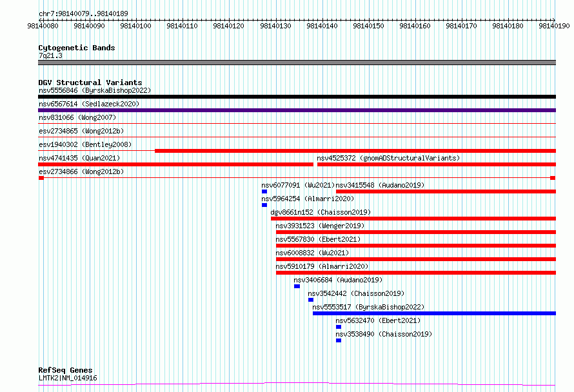The height and width of the screenshot is (392, 574).
Task: Open nsv3415548 (Audano2019) variant
Action: 380,185
